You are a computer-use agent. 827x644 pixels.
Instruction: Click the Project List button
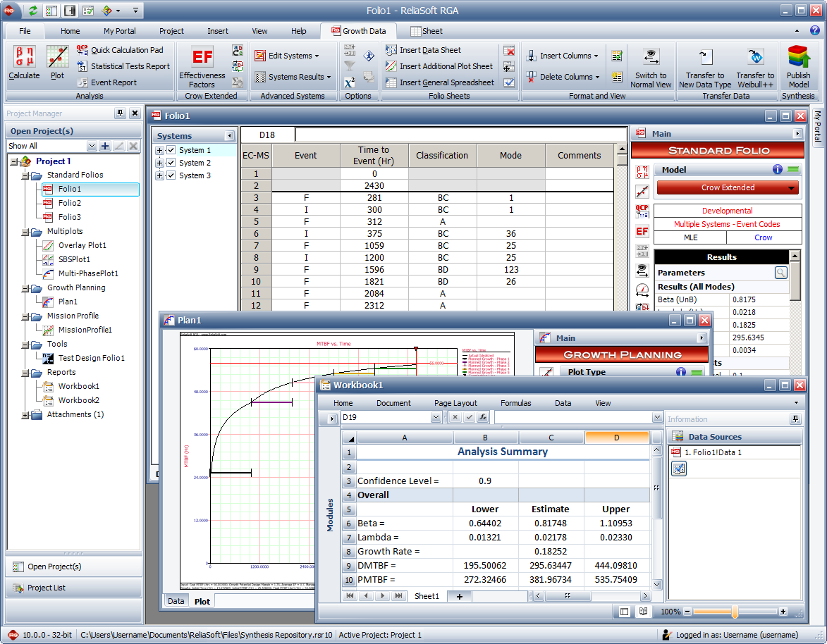click(47, 588)
